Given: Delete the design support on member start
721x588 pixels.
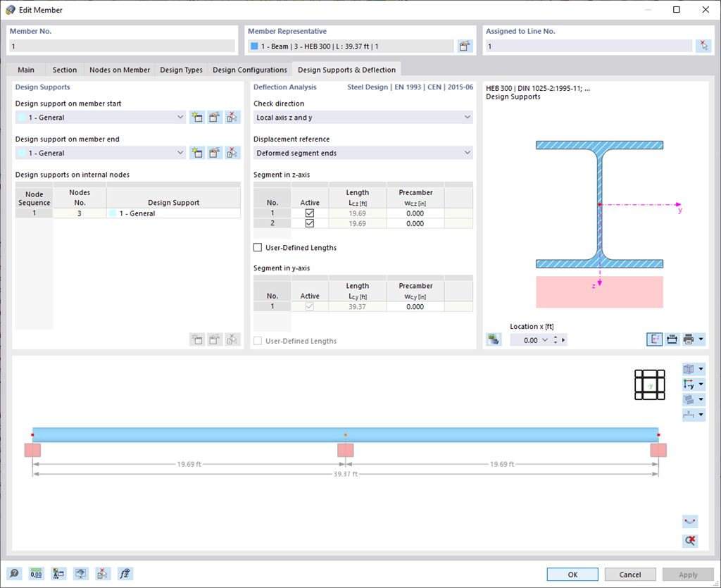Looking at the screenshot, I should point(232,117).
